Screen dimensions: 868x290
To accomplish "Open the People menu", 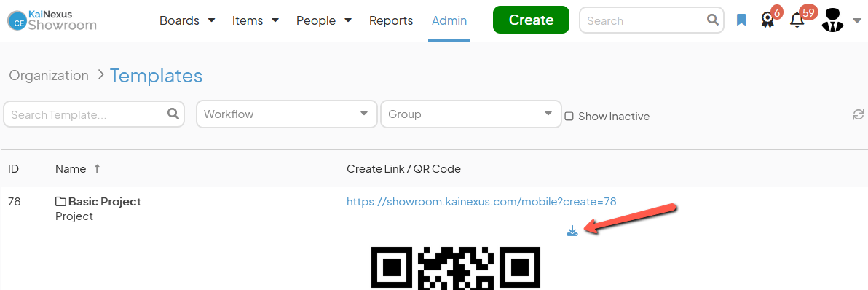I will tap(324, 20).
